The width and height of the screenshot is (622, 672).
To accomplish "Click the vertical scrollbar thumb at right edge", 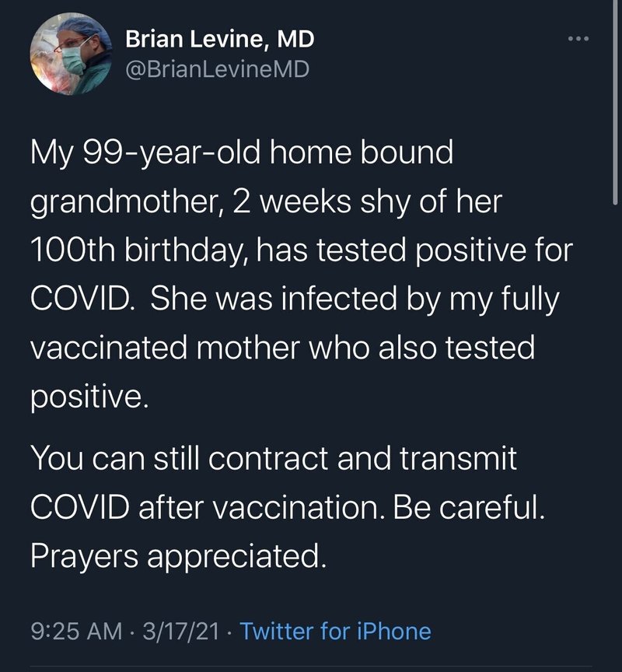I will click(x=616, y=100).
